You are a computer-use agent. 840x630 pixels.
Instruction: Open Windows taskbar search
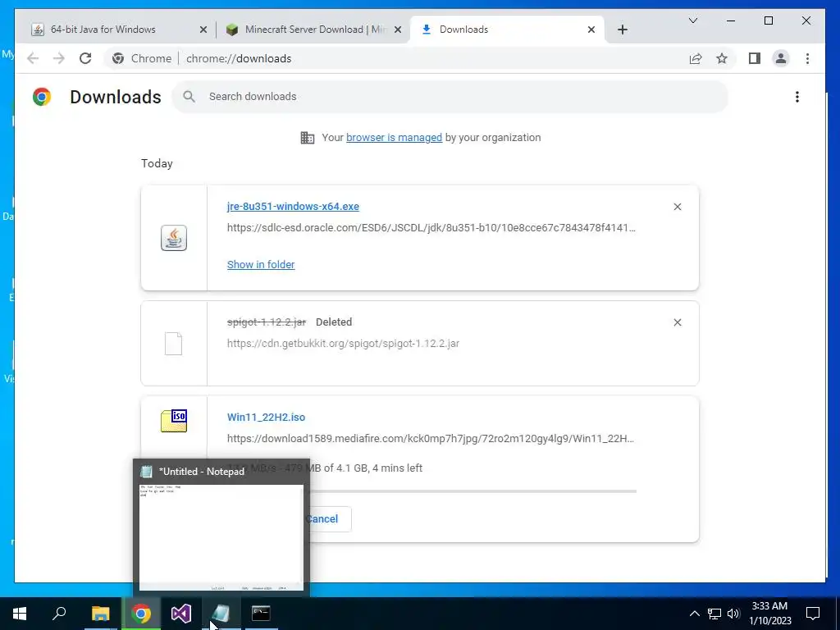[x=59, y=614]
